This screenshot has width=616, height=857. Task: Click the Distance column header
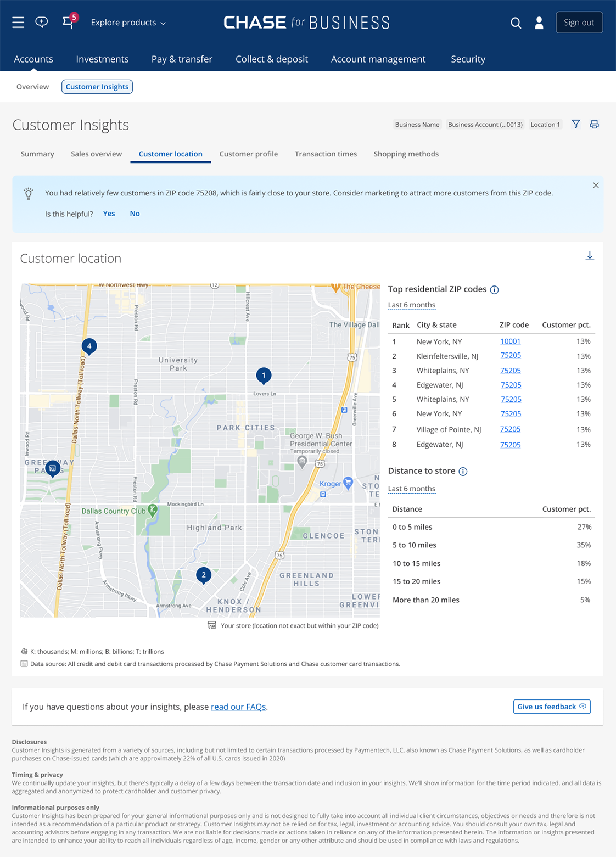coord(407,509)
